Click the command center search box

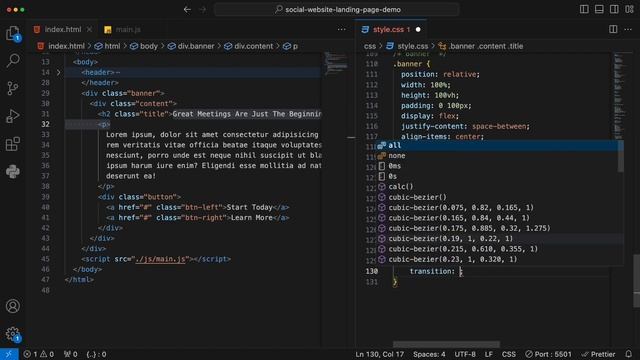coord(337,9)
